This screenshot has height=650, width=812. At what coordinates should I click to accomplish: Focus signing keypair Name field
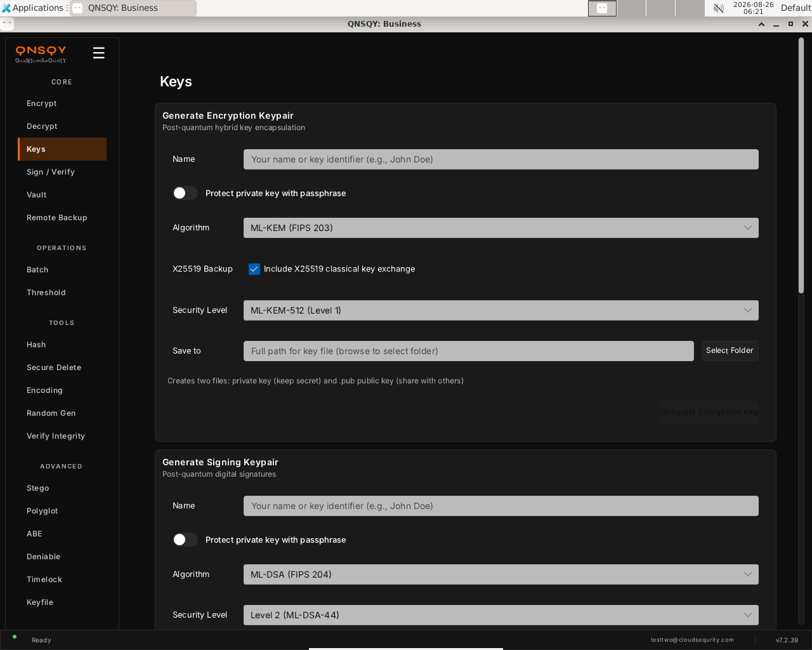coord(501,506)
